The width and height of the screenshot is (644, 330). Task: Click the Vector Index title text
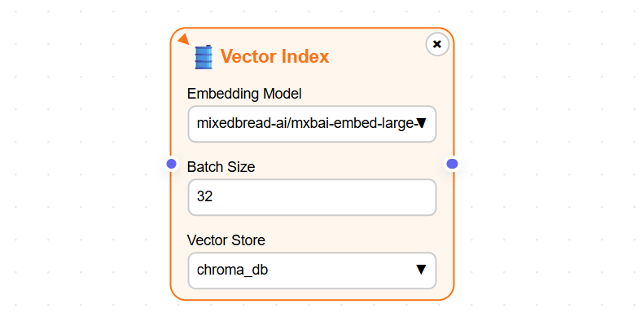coord(274,56)
